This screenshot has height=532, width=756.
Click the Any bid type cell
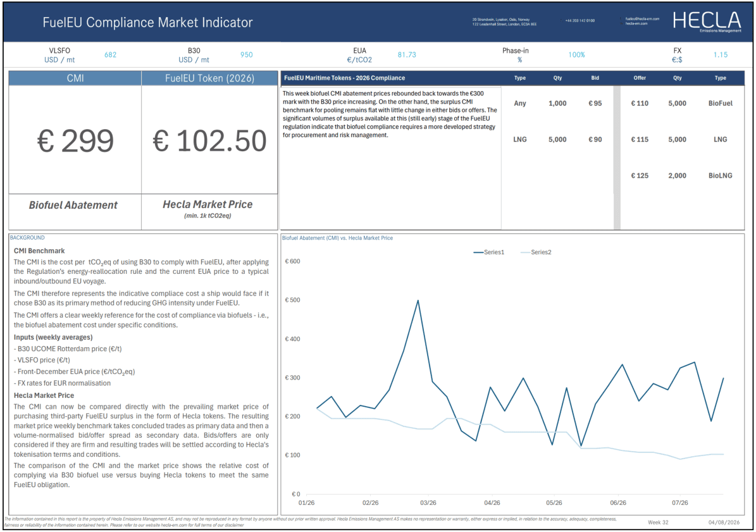pos(520,103)
